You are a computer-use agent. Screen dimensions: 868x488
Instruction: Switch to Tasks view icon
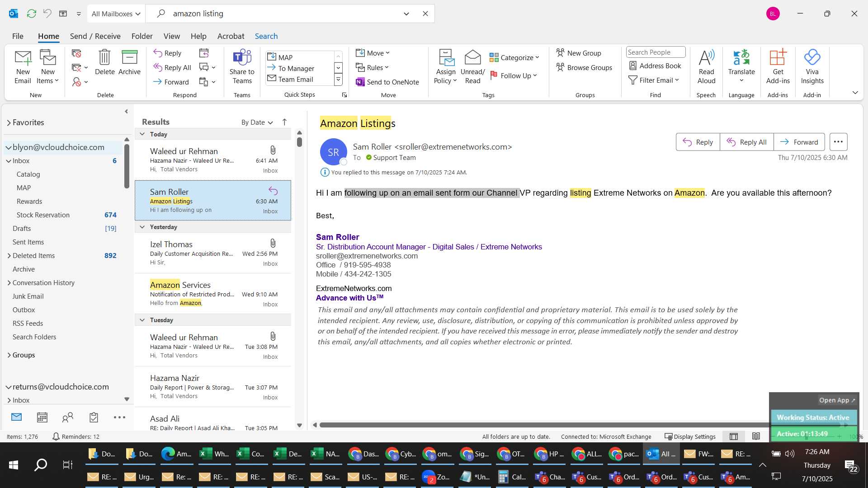94,418
